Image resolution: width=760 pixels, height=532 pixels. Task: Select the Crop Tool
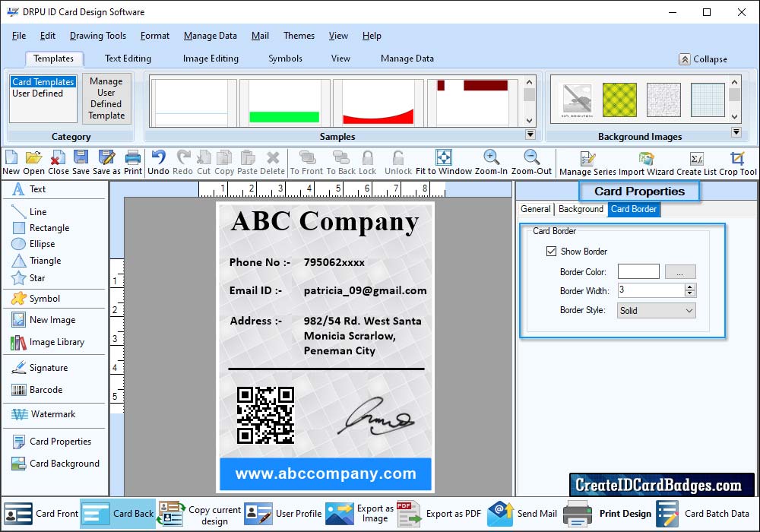point(737,163)
